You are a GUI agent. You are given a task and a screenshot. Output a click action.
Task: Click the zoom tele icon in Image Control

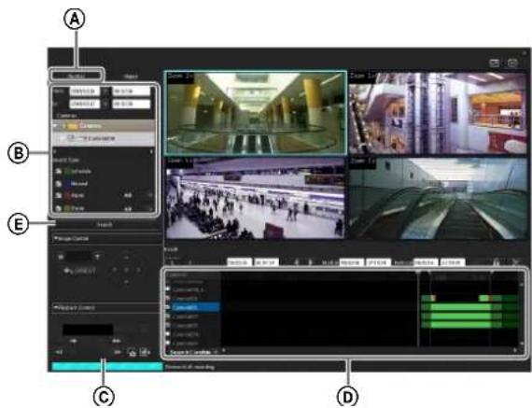(98, 257)
